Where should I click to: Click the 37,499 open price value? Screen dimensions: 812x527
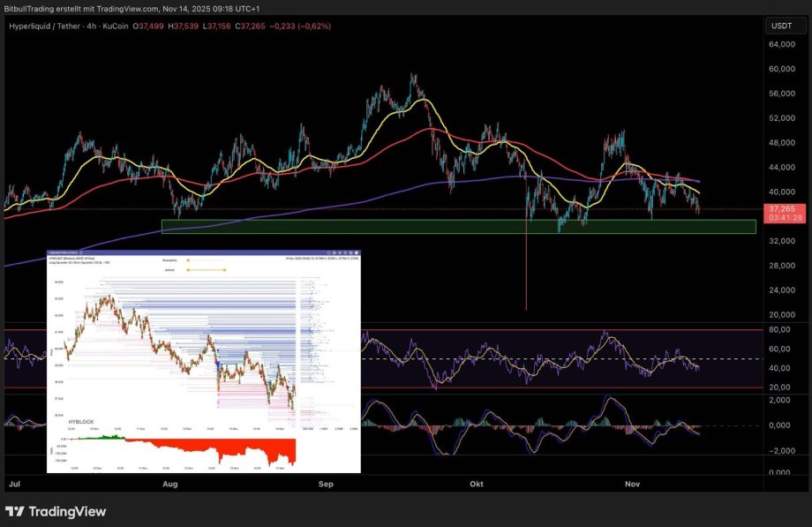coord(152,26)
